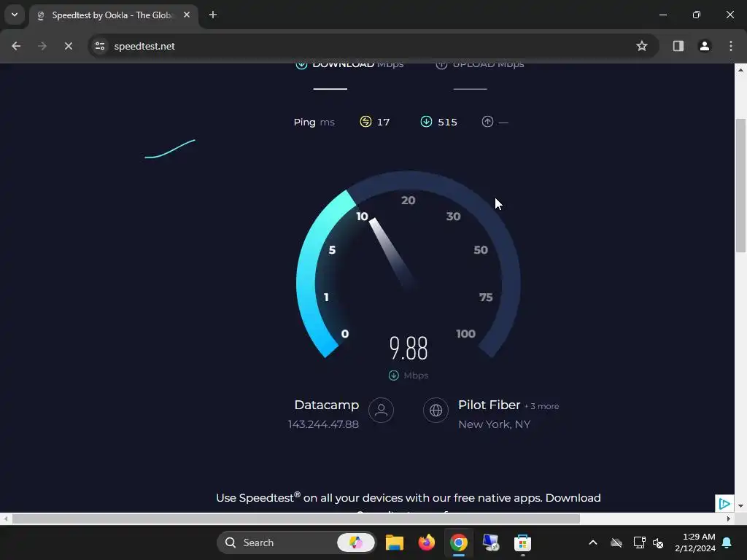Open the Chrome side panel
This screenshot has width=747, height=560.
pos(678,46)
